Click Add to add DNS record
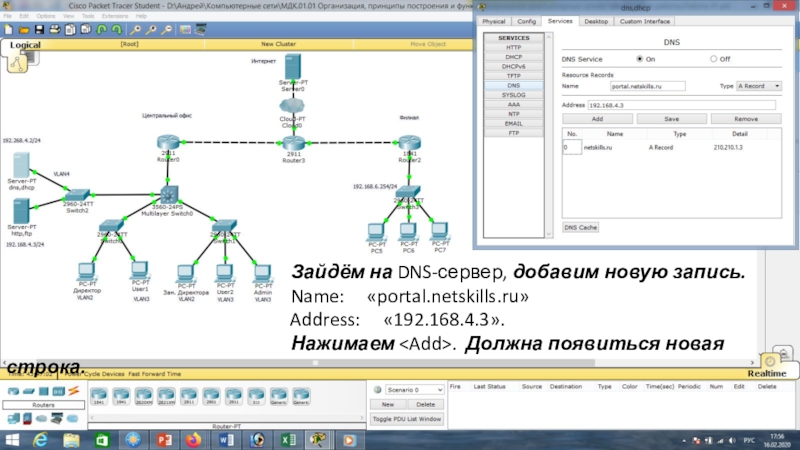Screen dimensions: 800x450 [x=597, y=119]
